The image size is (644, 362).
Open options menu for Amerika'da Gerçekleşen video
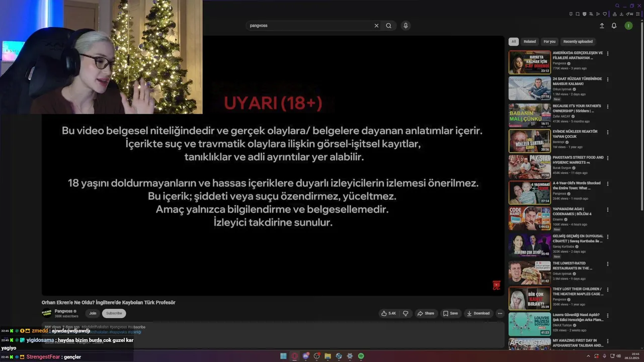[608, 53]
